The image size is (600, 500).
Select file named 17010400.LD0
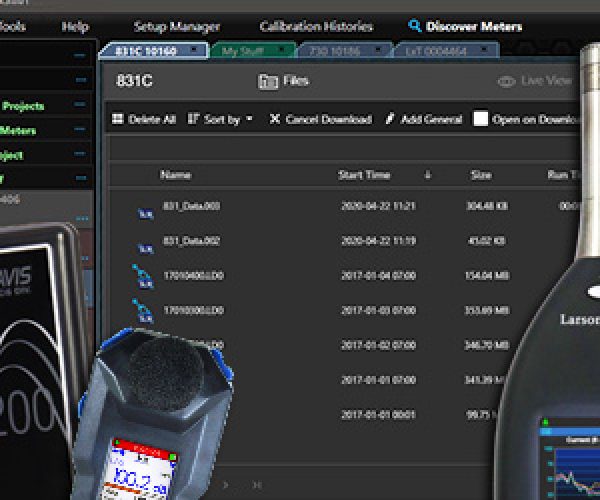point(194,275)
